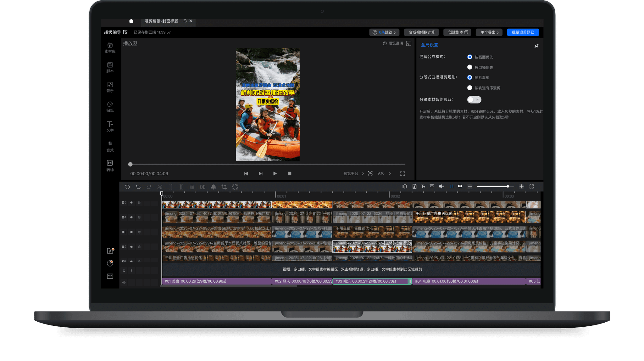Screen dimensions: 644x361
Task: Open the 文字 text panel
Action: click(110, 126)
